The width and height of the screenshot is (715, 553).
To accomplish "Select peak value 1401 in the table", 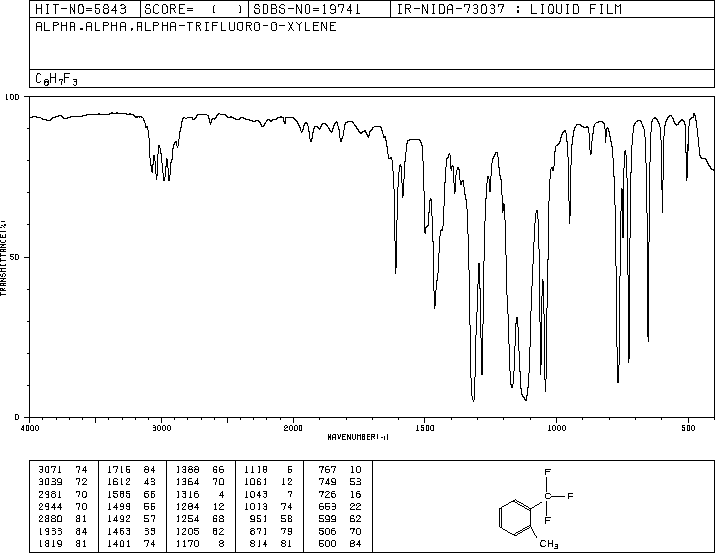I will [119, 543].
